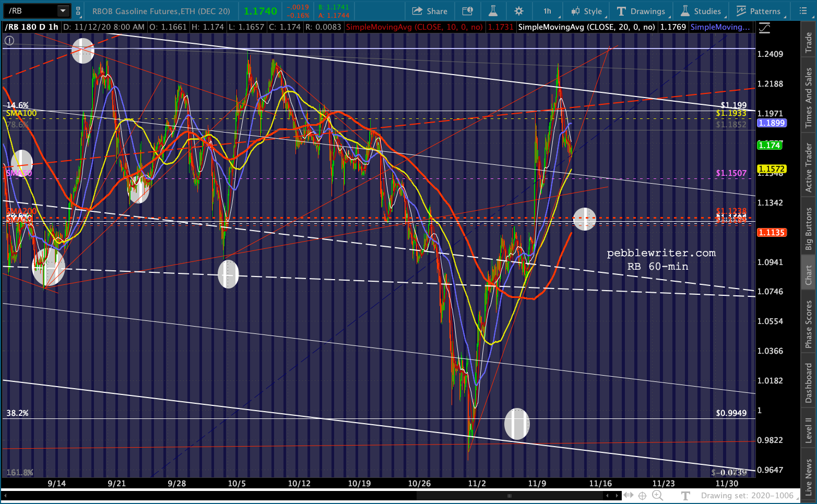Open the list menu icon at top right

[x=803, y=11]
